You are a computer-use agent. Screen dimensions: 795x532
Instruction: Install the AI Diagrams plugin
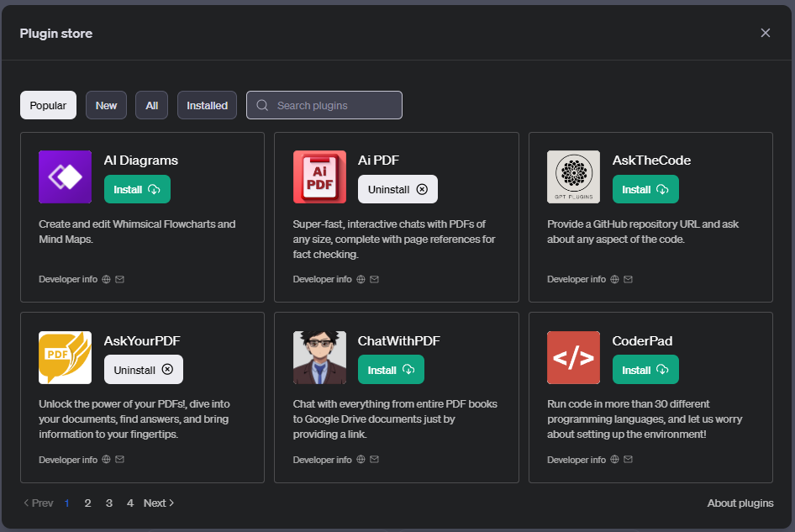tap(137, 189)
